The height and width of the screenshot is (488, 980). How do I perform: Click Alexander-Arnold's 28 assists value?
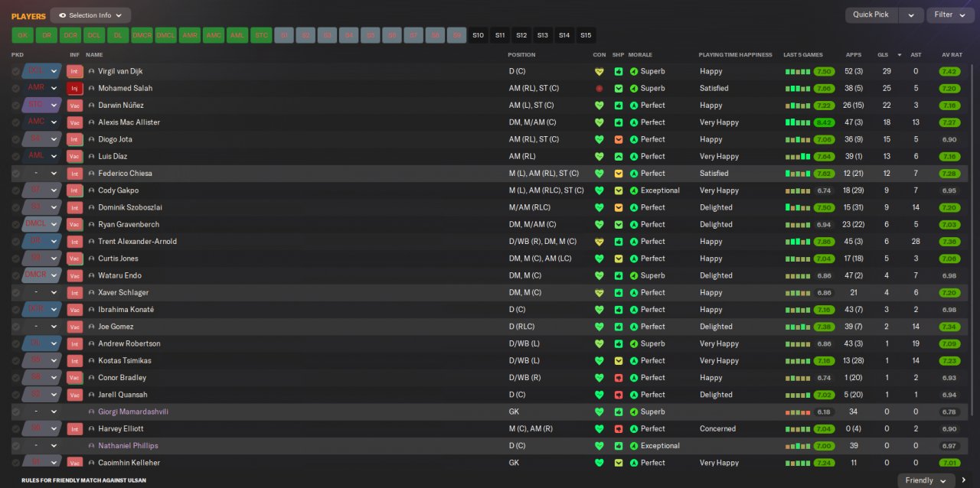pos(916,242)
